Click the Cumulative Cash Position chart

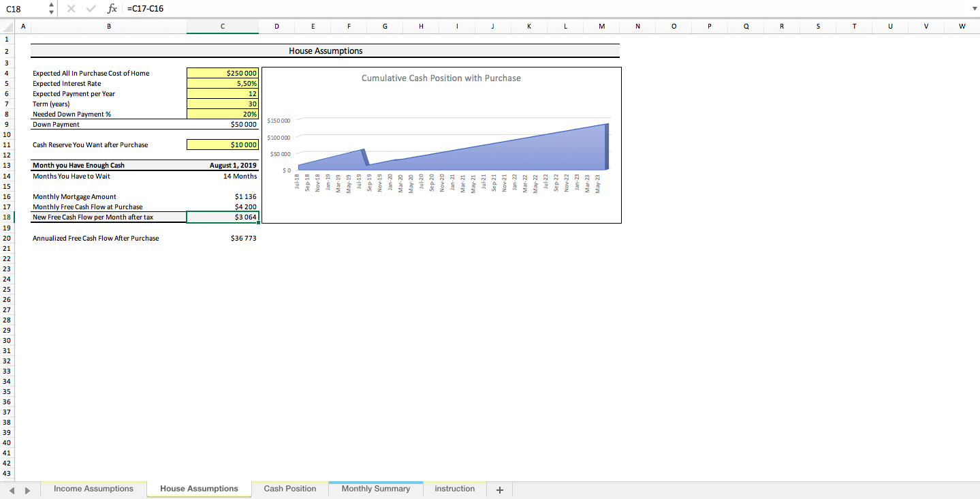tap(441, 145)
